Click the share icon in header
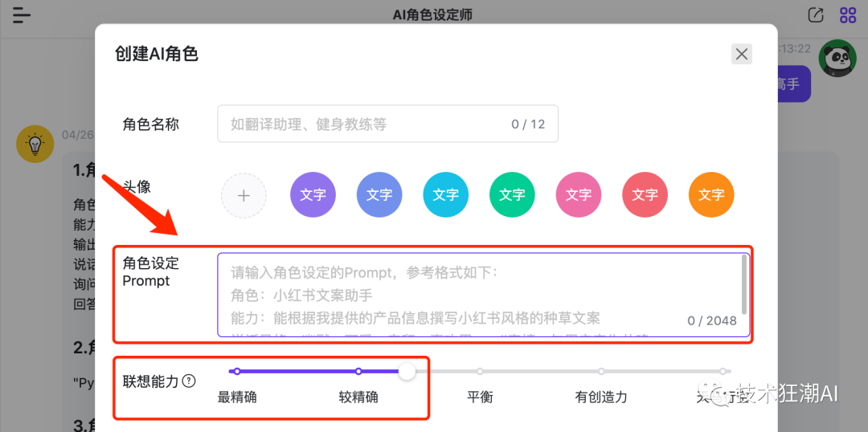The image size is (868, 432). tap(816, 15)
